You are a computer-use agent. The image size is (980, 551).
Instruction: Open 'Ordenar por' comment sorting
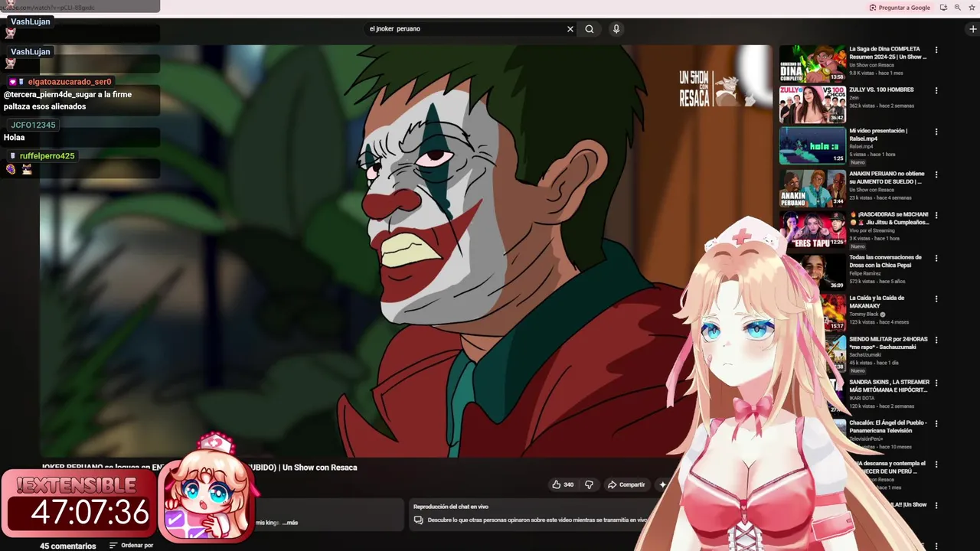[x=131, y=546]
